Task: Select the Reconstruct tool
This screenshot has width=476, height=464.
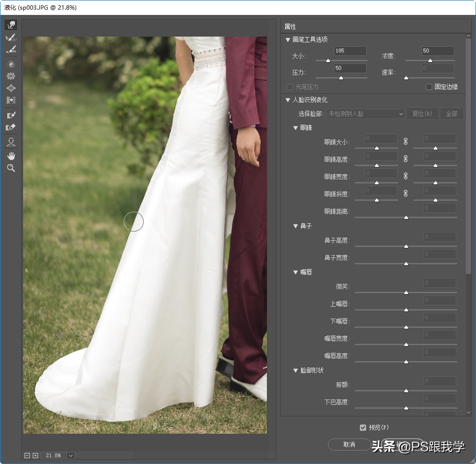Action: [11, 38]
